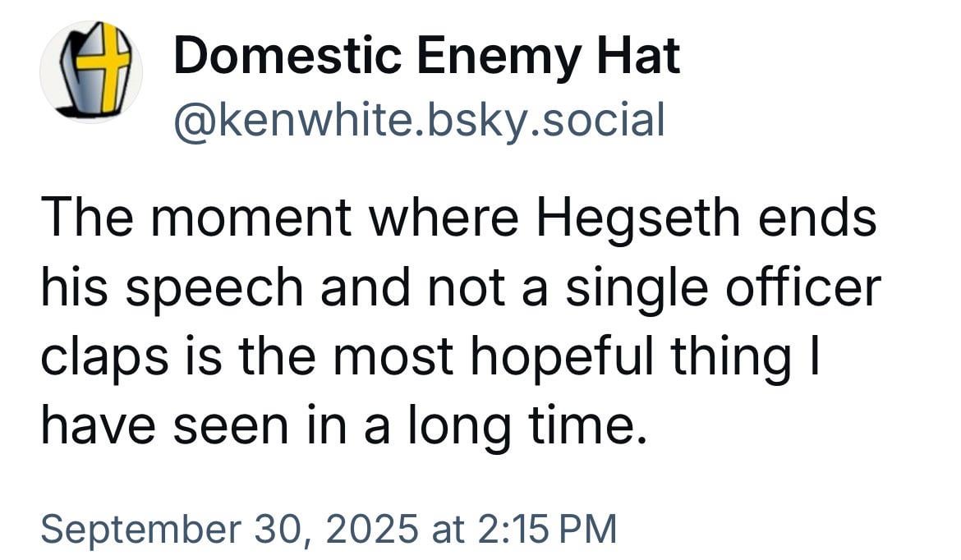This screenshot has height=560, width=961.
Task: Visit the @kenwhite.bsky.social handle
Action: tap(419, 120)
